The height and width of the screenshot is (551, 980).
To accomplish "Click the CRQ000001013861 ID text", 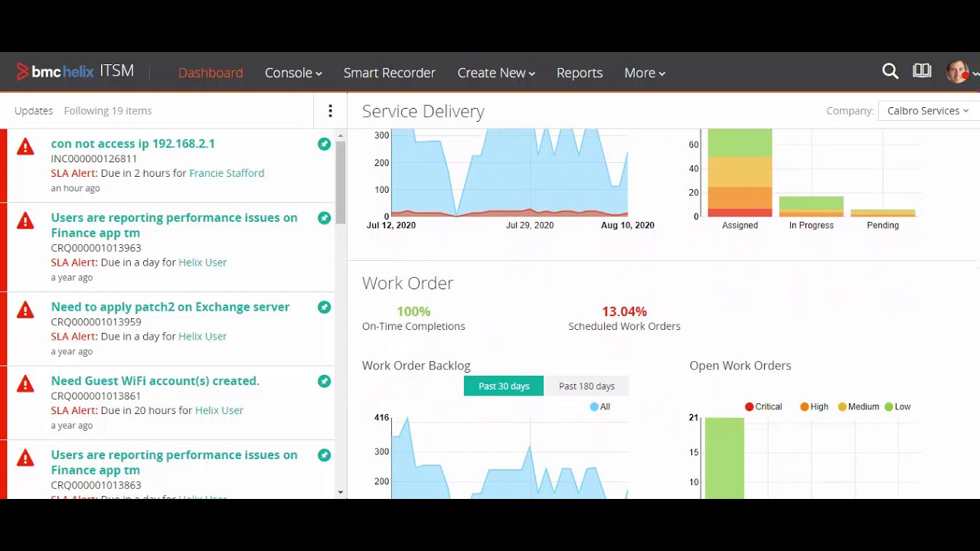I will 96,396.
